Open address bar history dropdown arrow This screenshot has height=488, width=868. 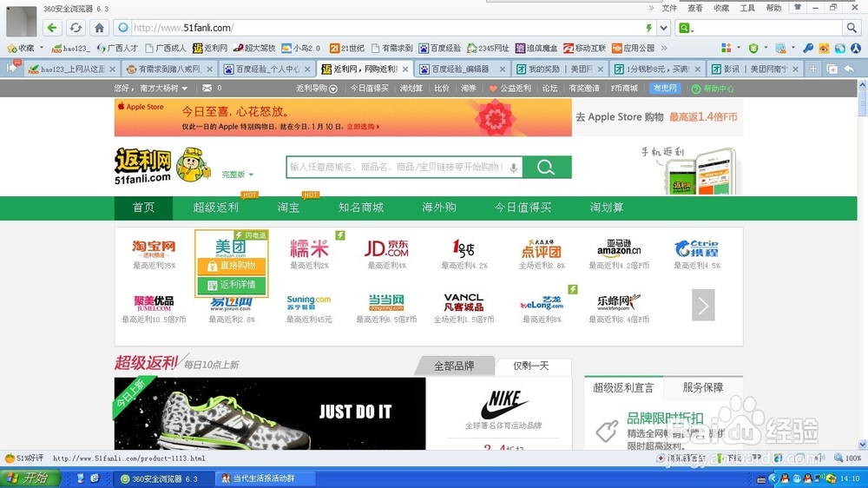(x=663, y=28)
